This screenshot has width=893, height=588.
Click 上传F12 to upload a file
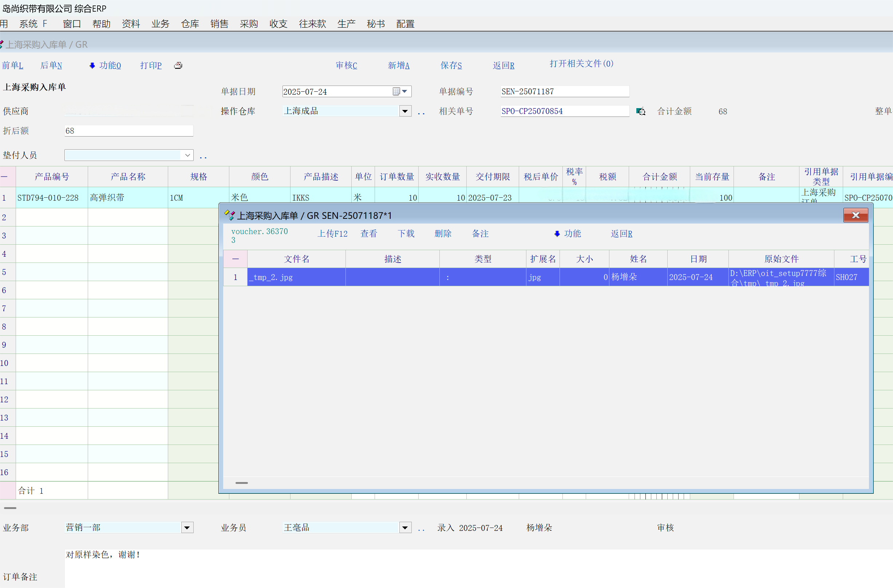332,234
